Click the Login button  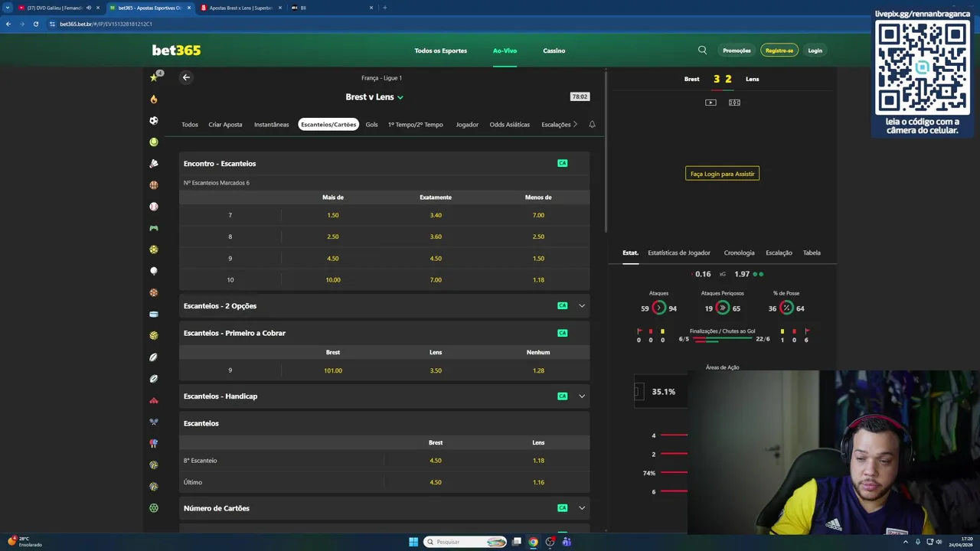click(x=815, y=51)
